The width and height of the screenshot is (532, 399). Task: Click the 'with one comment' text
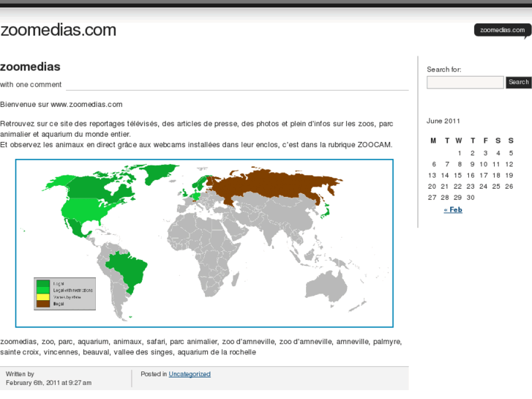pos(31,84)
